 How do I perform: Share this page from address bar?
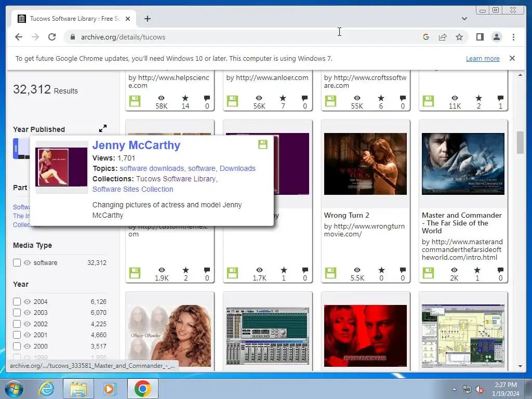point(443,37)
